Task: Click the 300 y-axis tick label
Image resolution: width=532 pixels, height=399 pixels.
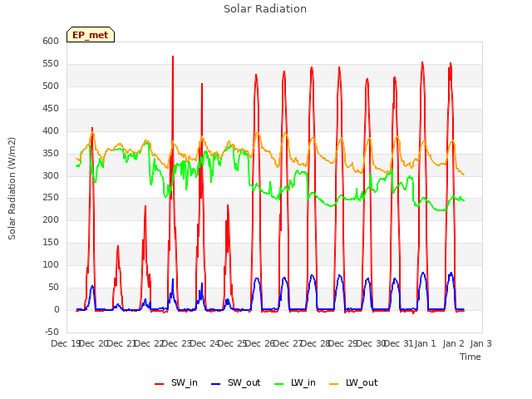Action: coord(51,175)
